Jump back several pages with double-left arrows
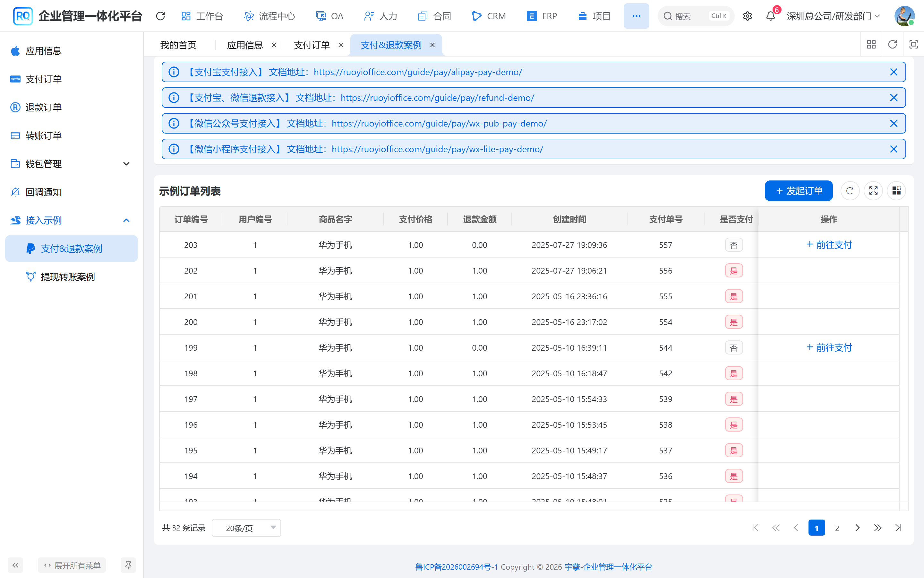924x578 pixels. coord(775,528)
